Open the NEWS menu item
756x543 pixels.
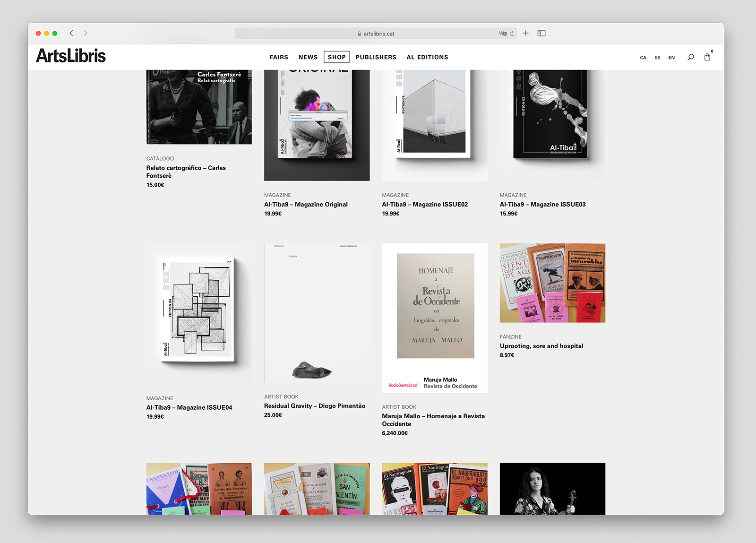[308, 57]
